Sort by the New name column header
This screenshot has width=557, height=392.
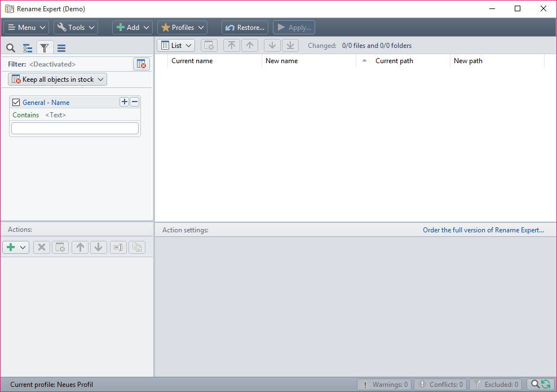point(309,61)
